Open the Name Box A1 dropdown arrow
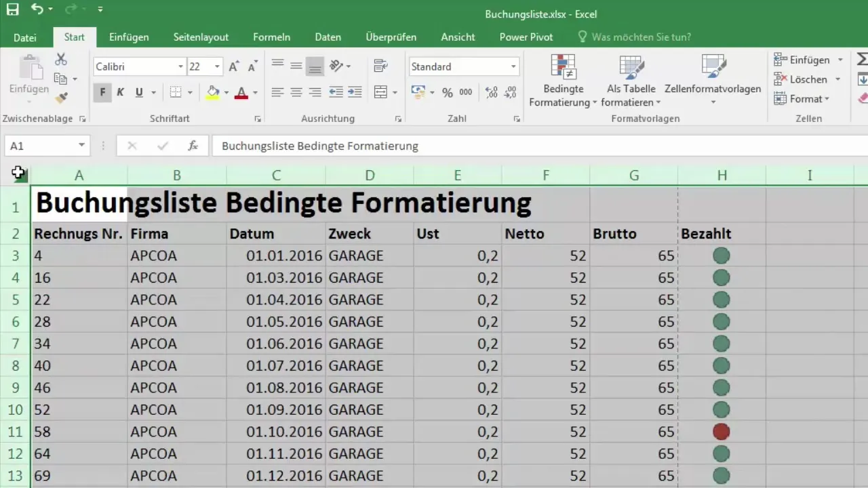Screen dimensions: 868x488 (x=81, y=146)
